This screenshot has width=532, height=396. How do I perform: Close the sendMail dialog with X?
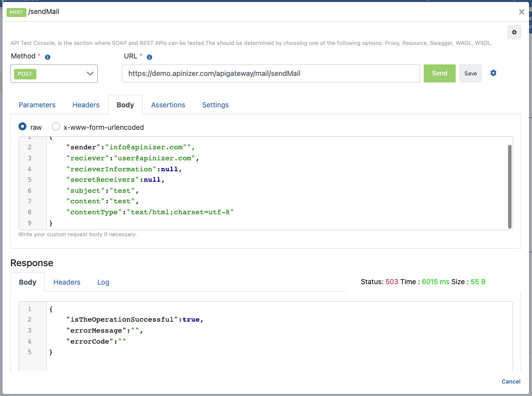pyautogui.click(x=522, y=11)
